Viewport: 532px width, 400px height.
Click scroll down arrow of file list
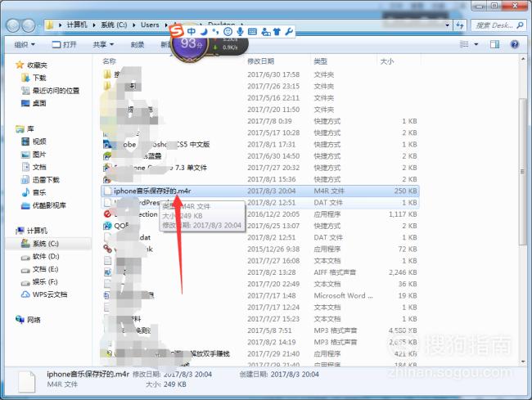[x=523, y=362]
